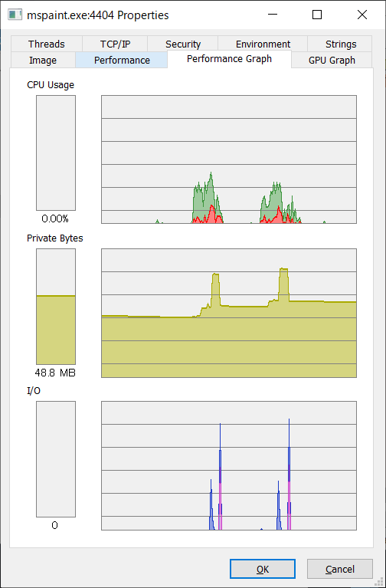This screenshot has width=386, height=588.
Task: Click the CPU Usage history graph
Action: (229, 159)
